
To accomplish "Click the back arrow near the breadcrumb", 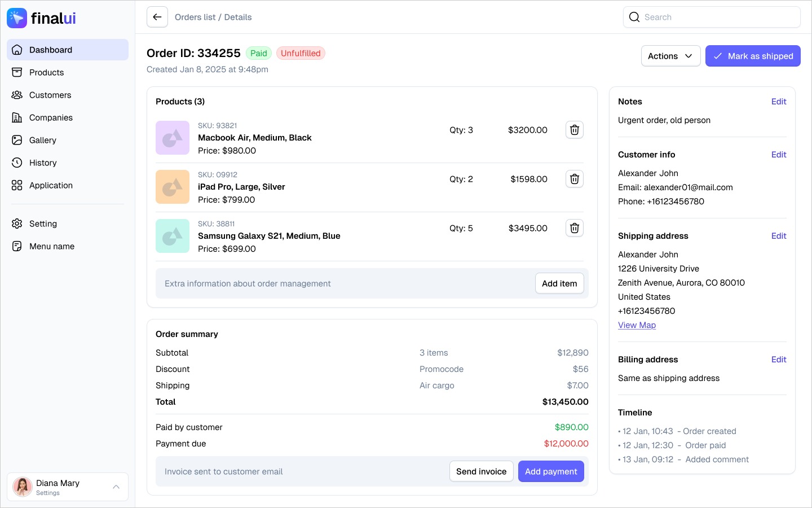I will click(157, 17).
